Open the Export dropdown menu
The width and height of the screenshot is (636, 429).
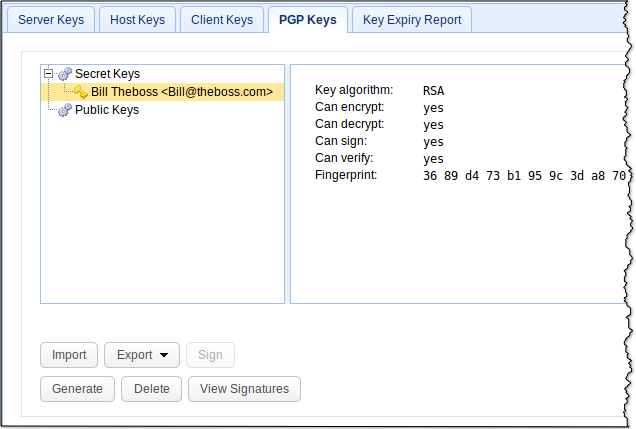(141, 355)
